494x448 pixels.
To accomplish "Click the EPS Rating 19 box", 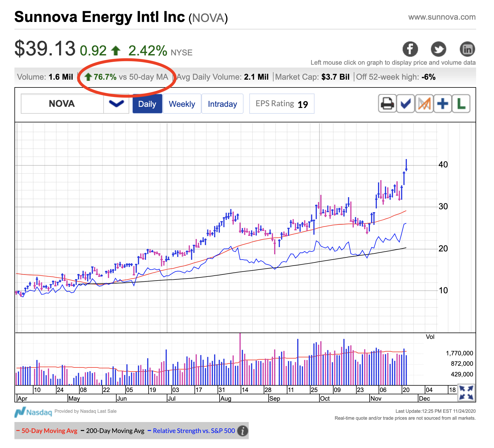I will (282, 104).
